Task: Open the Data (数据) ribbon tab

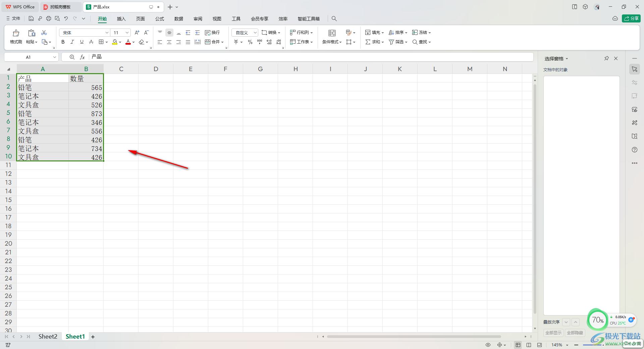Action: pyautogui.click(x=179, y=19)
